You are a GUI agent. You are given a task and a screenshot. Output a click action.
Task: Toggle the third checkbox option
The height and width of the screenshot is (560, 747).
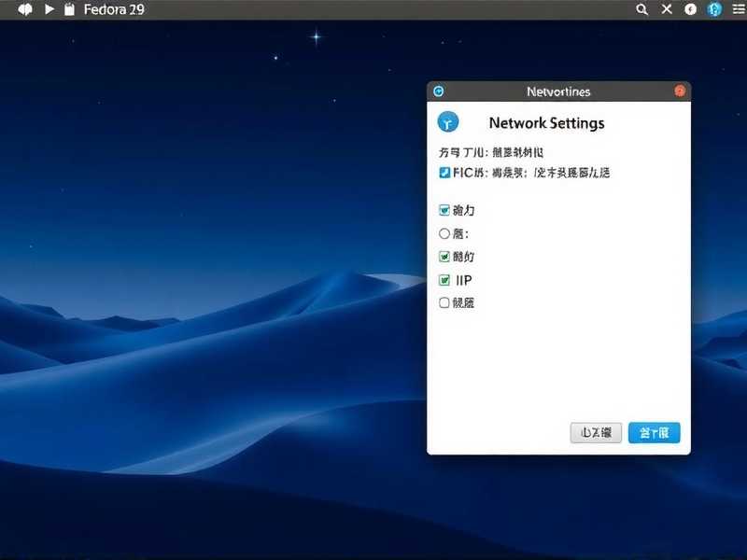point(444,256)
